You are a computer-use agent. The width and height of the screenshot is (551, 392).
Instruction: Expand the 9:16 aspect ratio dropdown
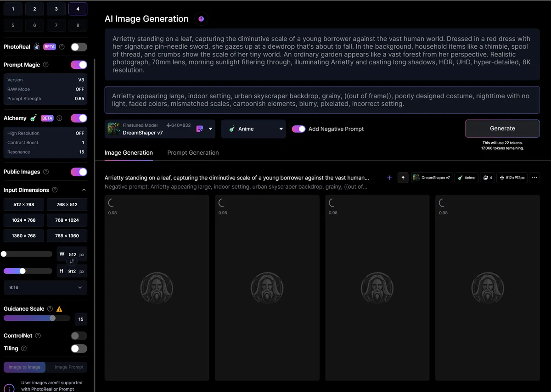click(x=45, y=287)
